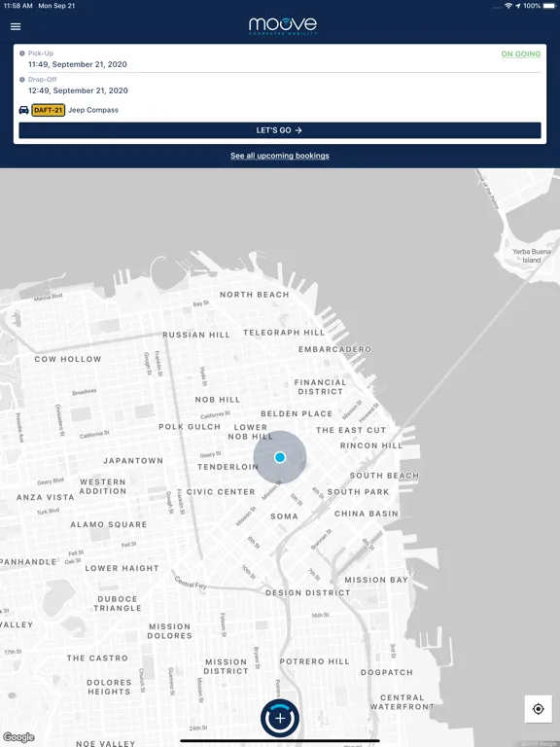Tap TELEGRAPH HILL map label
560x747 pixels.
click(284, 333)
